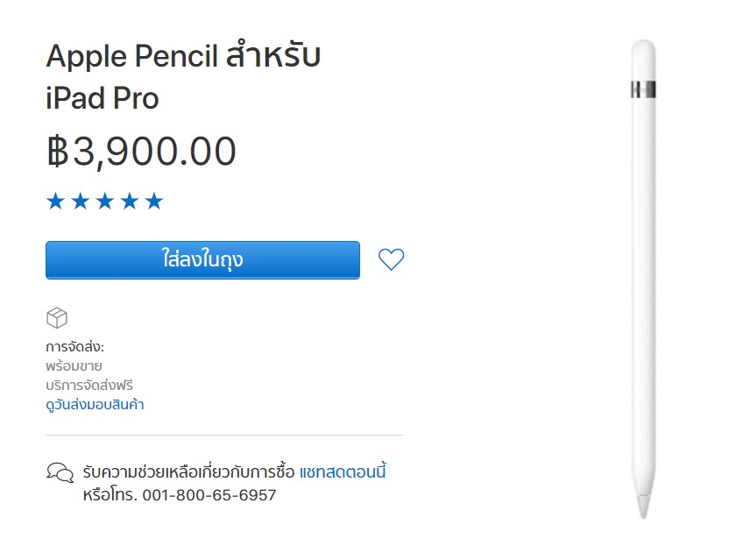Click the พร้อมขาย availability text
The image size is (750, 560).
coord(74,365)
